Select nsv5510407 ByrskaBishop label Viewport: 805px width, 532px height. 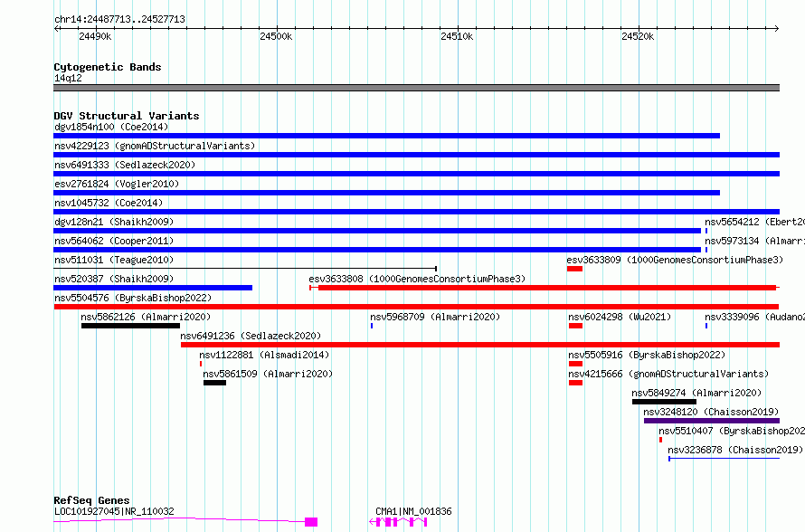(x=732, y=431)
